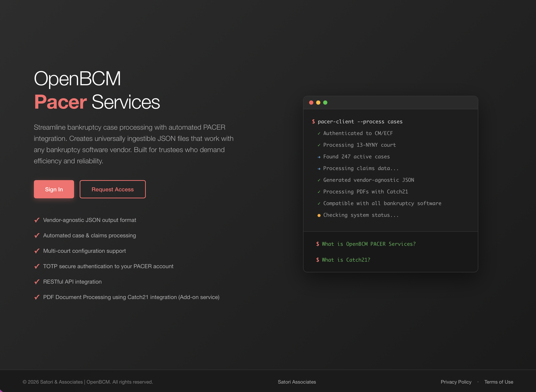Click the 'Multi-court configuration support' feature text

pos(85,251)
